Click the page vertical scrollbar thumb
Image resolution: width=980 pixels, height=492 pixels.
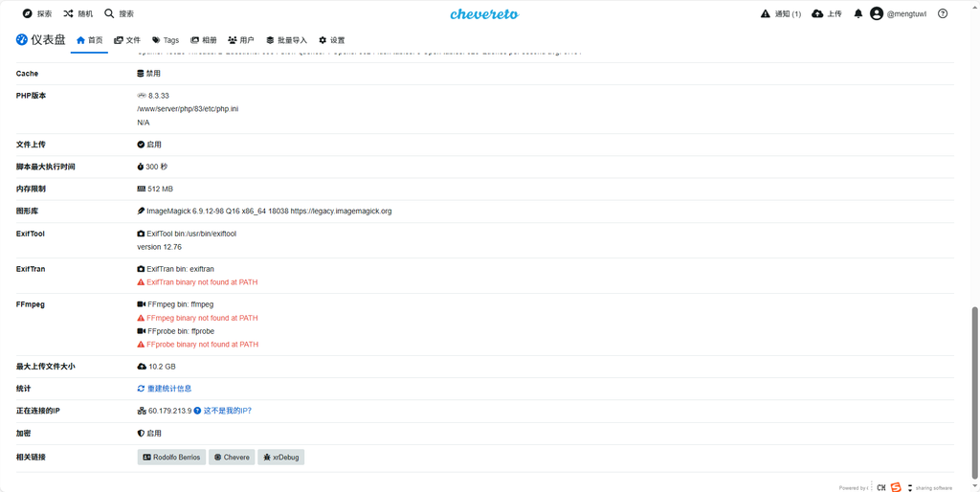click(975, 393)
